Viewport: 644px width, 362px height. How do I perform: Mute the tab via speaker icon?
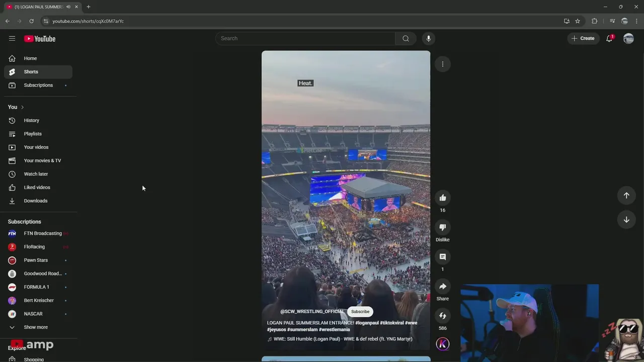[68, 7]
